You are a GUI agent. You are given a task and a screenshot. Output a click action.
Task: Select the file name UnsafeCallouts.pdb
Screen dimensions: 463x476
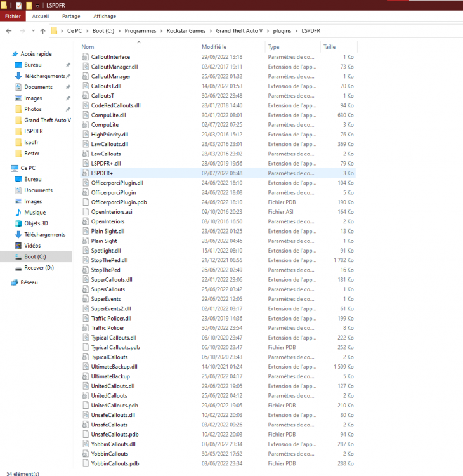pyautogui.click(x=115, y=434)
